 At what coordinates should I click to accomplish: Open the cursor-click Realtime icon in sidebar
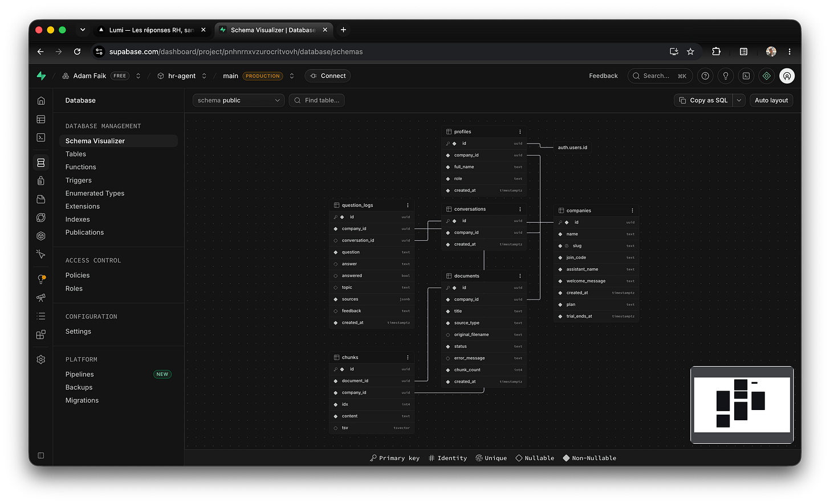coord(41,254)
